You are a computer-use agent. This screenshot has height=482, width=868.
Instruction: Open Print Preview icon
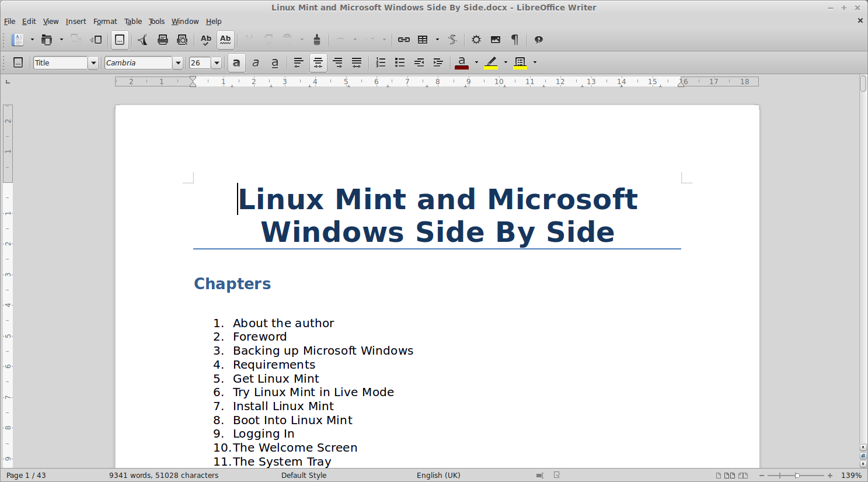(x=182, y=40)
